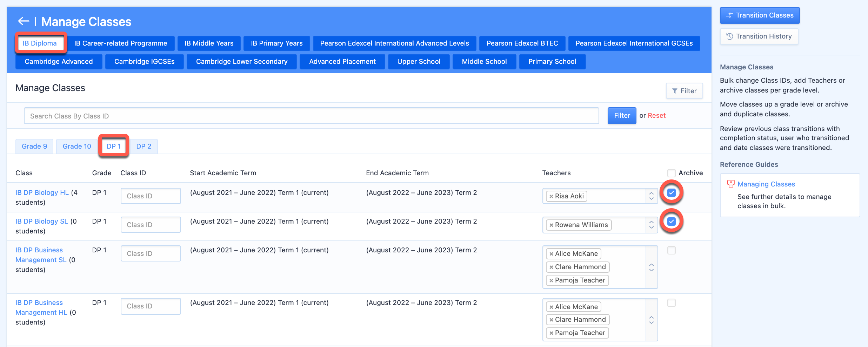Toggle the Filter panel button
The image size is (868, 347).
tap(685, 91)
